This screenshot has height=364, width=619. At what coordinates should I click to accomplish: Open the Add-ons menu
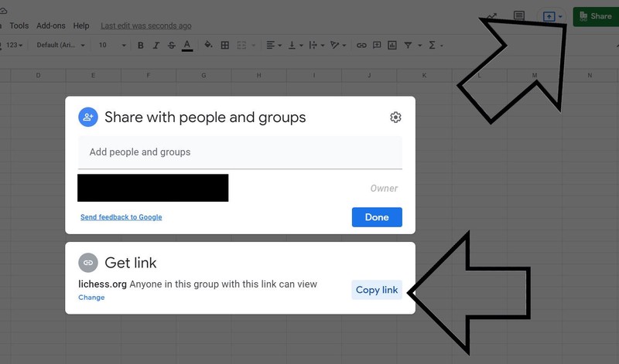[x=50, y=26]
